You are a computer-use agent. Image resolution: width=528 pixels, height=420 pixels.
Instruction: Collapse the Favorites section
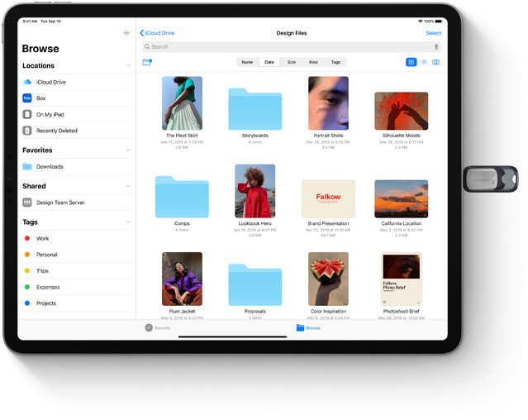[128, 150]
